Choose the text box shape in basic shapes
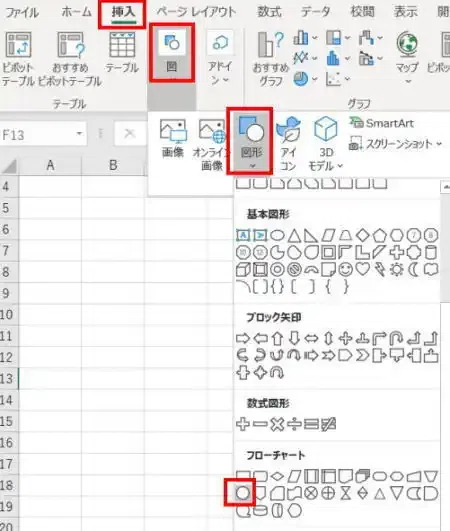The image size is (450, 531). point(243,235)
